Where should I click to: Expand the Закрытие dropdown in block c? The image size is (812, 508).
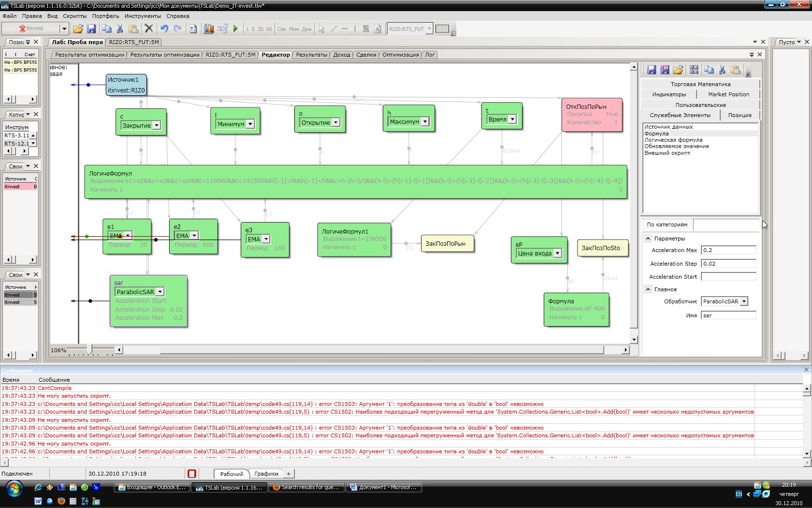tap(157, 126)
